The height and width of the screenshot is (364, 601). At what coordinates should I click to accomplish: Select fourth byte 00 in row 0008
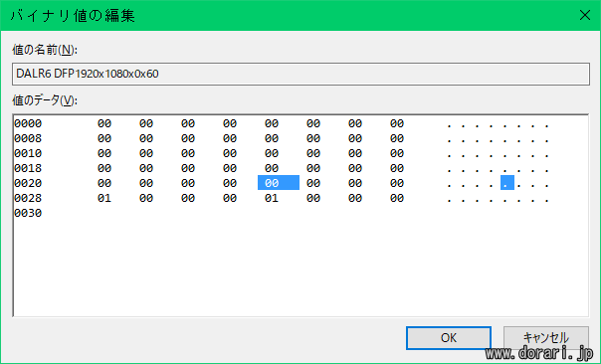coord(230,138)
